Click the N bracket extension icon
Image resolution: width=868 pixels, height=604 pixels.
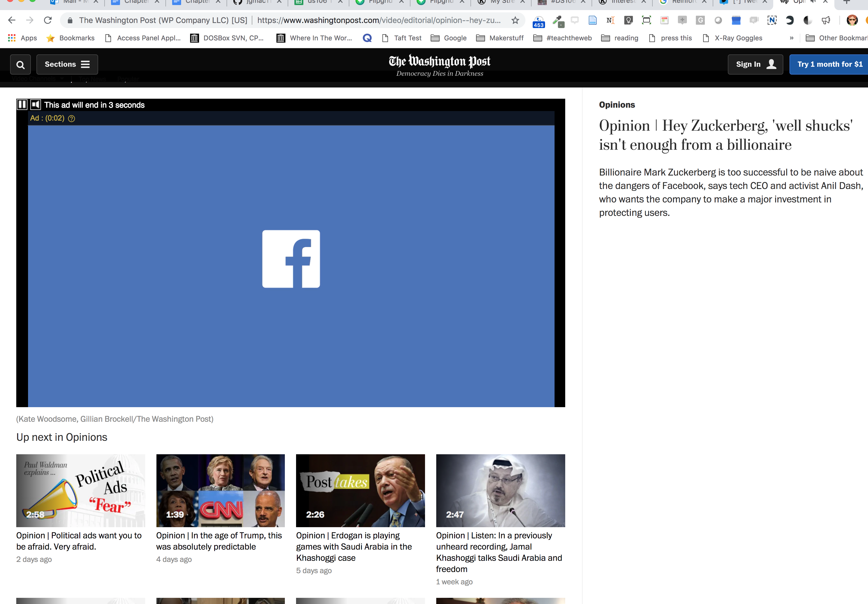tap(610, 20)
